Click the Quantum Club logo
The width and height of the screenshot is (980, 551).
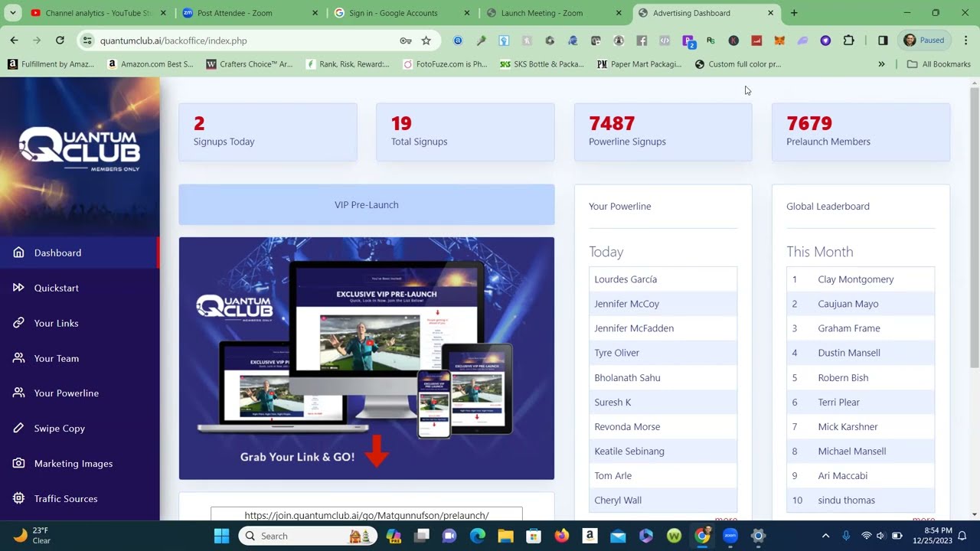point(80,148)
